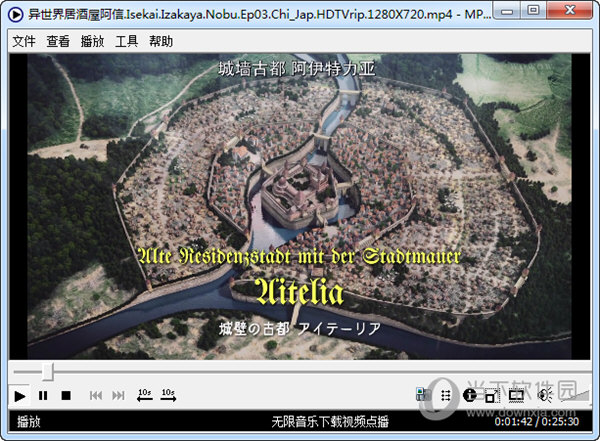Open the 帮助 menu
Viewport: 600px width, 441px height.
161,41
